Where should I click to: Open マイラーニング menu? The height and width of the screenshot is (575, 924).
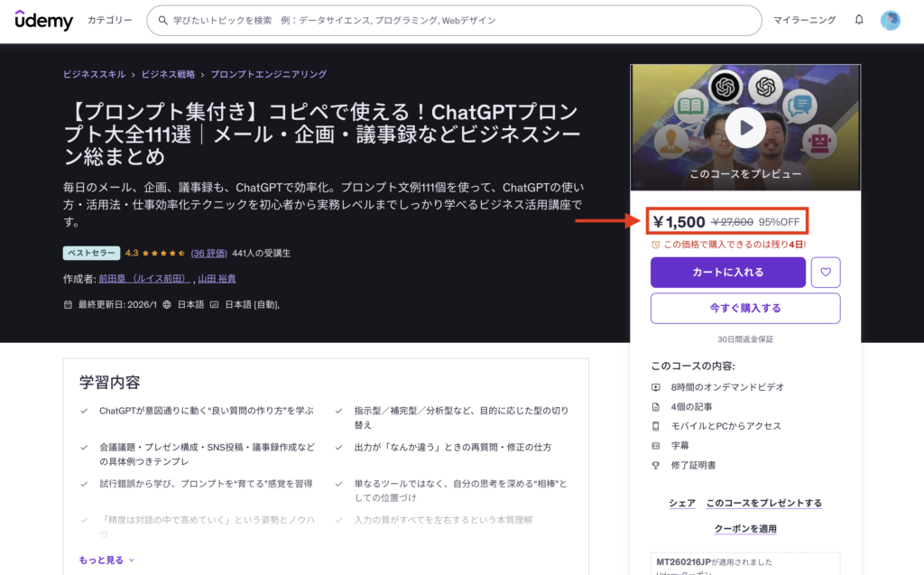coord(806,20)
